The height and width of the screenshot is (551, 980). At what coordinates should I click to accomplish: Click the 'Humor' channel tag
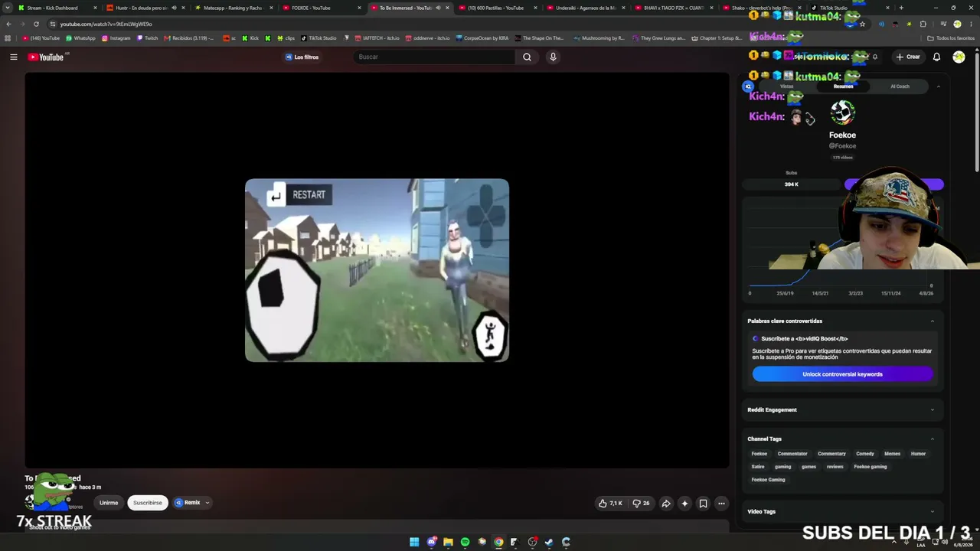(918, 454)
